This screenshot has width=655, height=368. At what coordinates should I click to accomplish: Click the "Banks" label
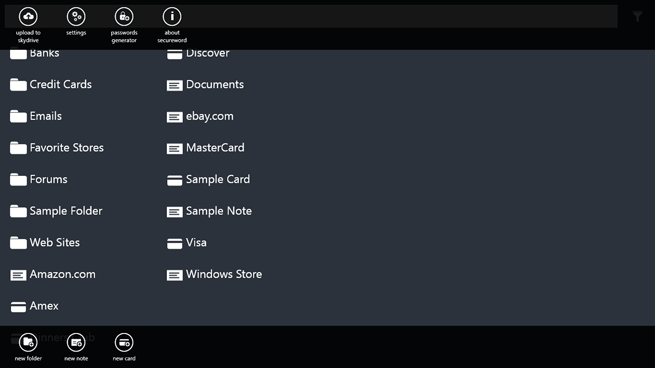44,54
